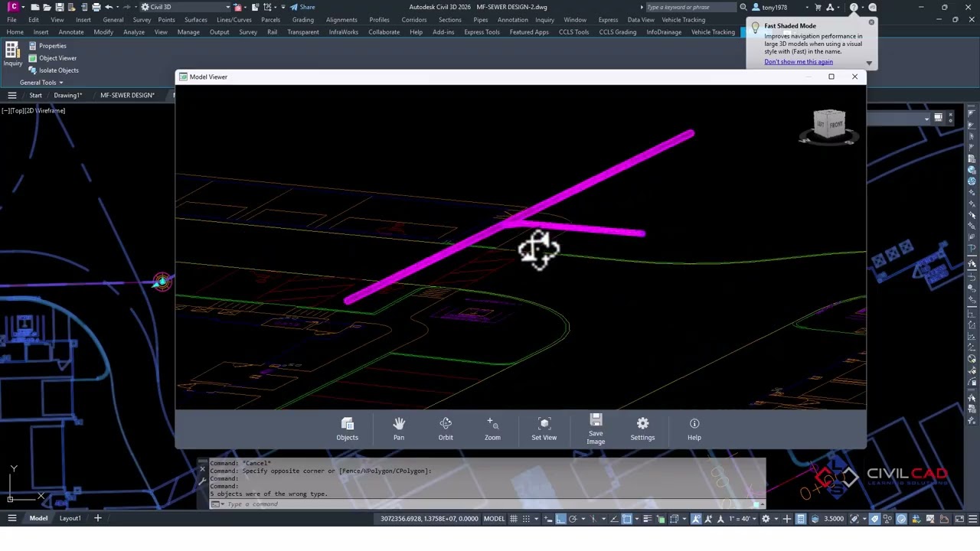The height and width of the screenshot is (551, 980).
Task: Open the Surfaces menu
Action: pyautogui.click(x=195, y=20)
